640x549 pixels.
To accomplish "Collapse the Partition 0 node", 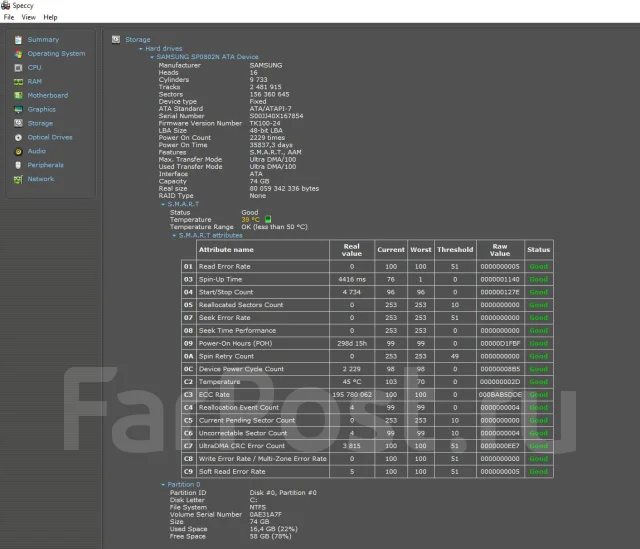I will 163,485.
